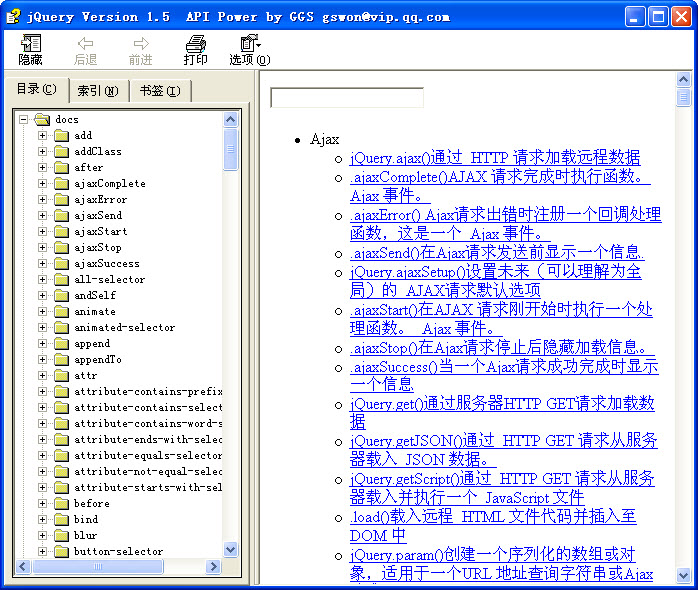Open the jQuery.ajax() link
The width and height of the screenshot is (698, 590).
pos(495,158)
